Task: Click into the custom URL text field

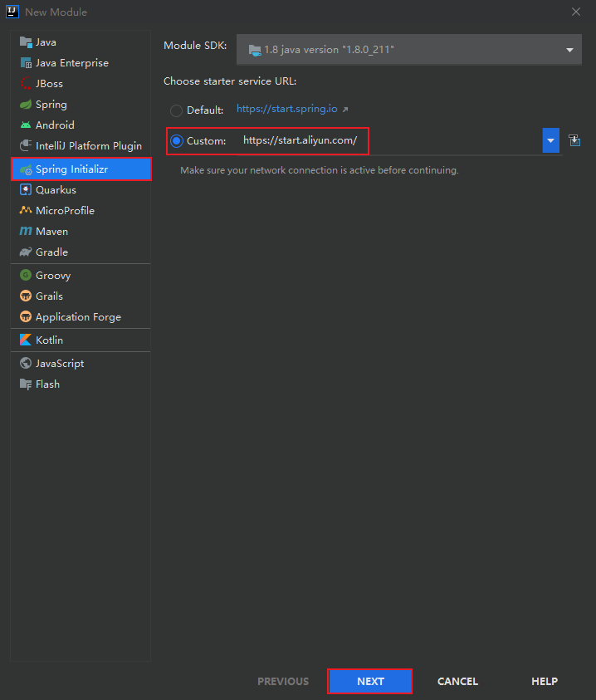Action: [x=390, y=141]
